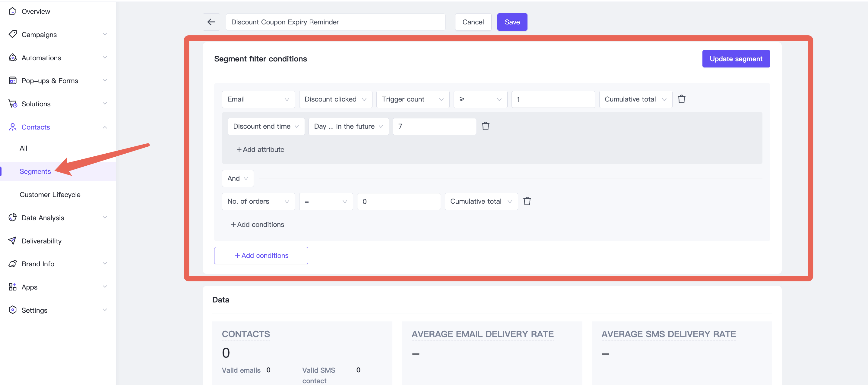Remove the No. of orders condition
The image size is (868, 385).
tap(527, 201)
